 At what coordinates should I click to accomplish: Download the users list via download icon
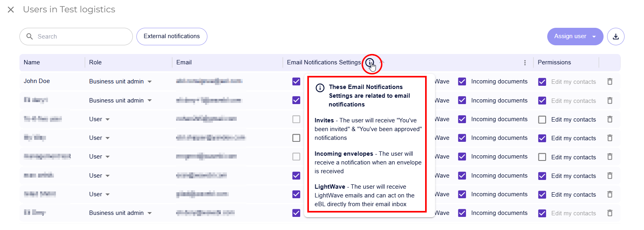point(616,37)
